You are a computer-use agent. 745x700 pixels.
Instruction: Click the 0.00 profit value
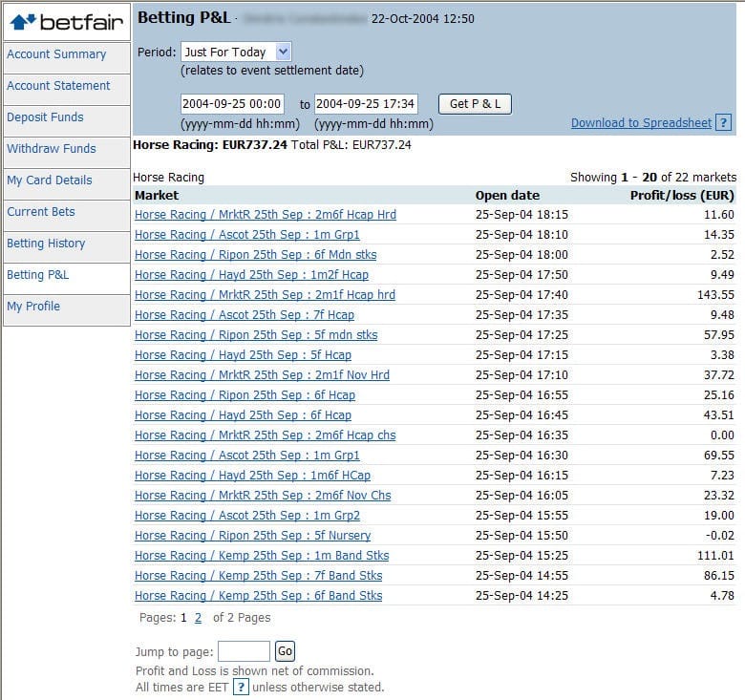click(722, 435)
